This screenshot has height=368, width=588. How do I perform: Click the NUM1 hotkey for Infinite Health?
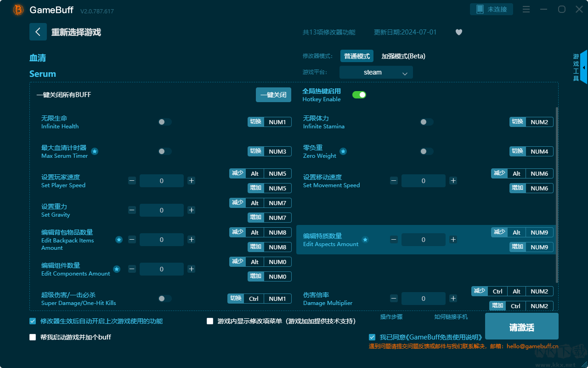pos(277,122)
